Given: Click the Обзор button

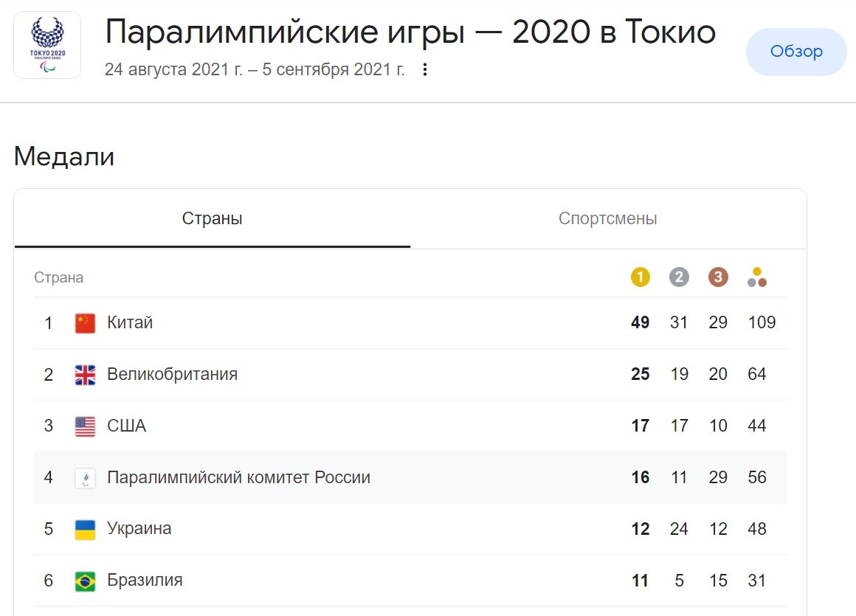Looking at the screenshot, I should (796, 52).
